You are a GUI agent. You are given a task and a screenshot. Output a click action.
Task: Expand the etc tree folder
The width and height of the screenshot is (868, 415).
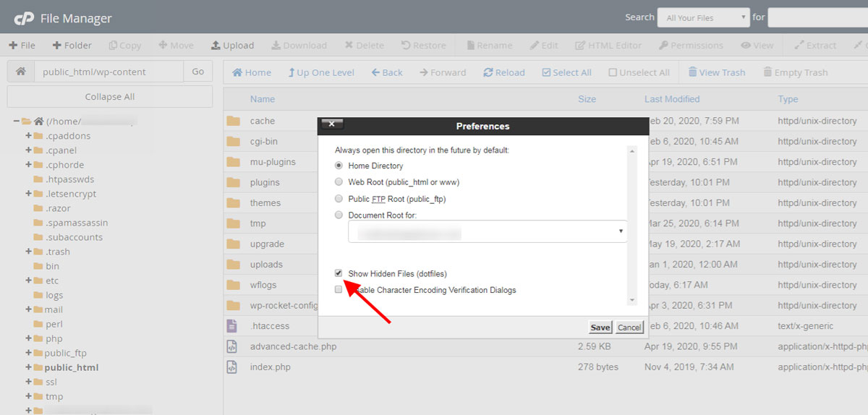[x=29, y=280]
